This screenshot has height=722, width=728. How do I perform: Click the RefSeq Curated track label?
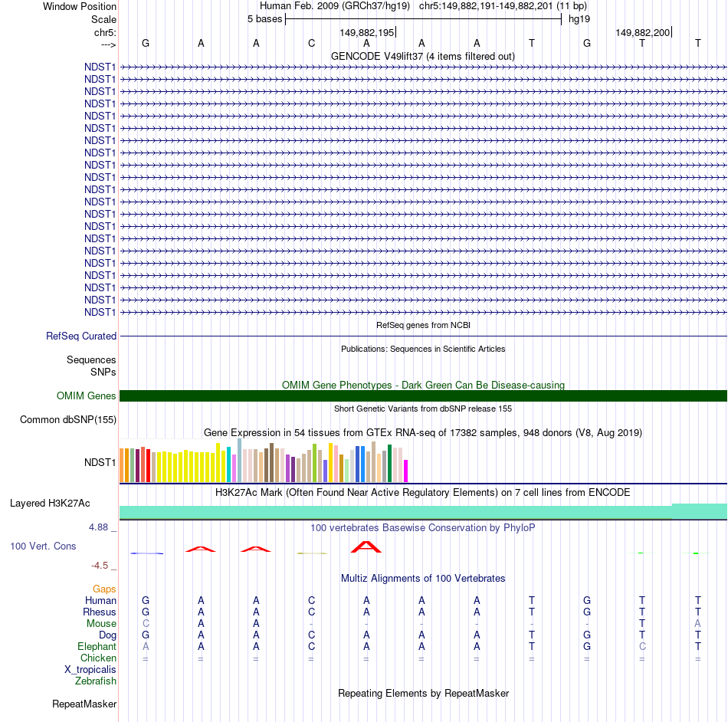[x=80, y=336]
